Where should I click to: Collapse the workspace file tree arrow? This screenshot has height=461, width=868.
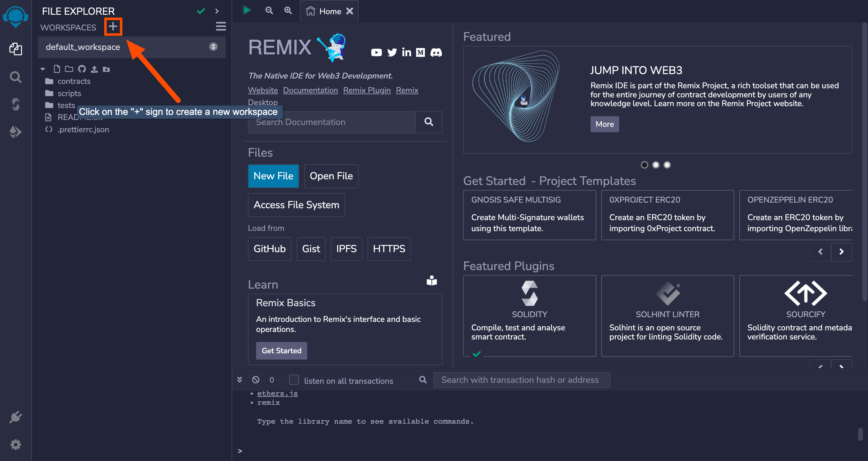[x=42, y=69]
